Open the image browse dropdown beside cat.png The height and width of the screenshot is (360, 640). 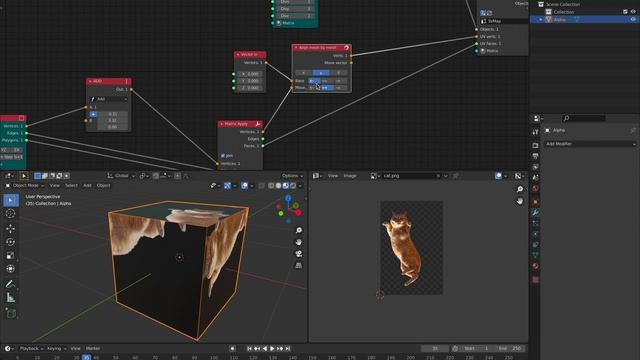point(375,176)
